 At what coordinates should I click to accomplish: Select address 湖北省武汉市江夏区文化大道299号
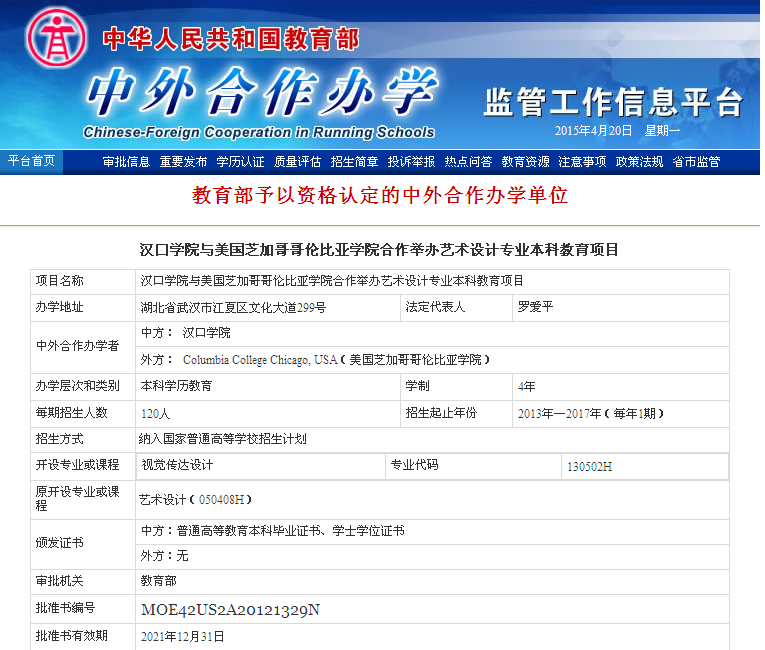click(233, 307)
